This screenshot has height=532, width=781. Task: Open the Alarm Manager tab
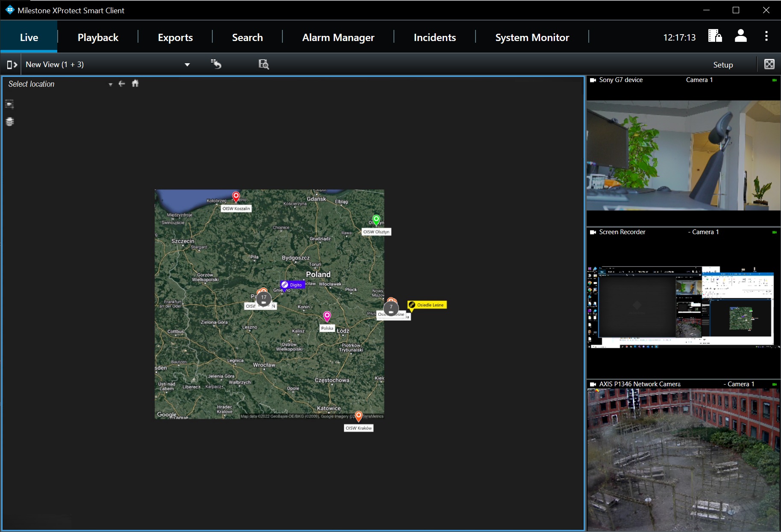(338, 38)
